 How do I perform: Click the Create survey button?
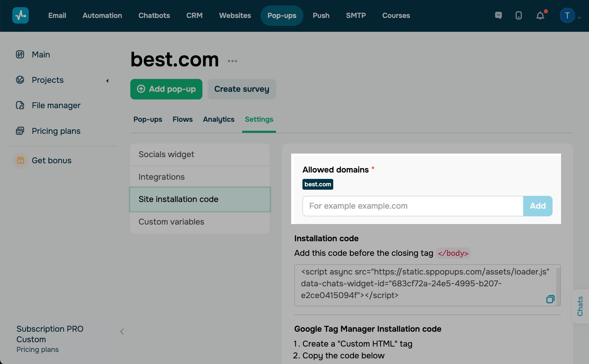[x=242, y=89]
